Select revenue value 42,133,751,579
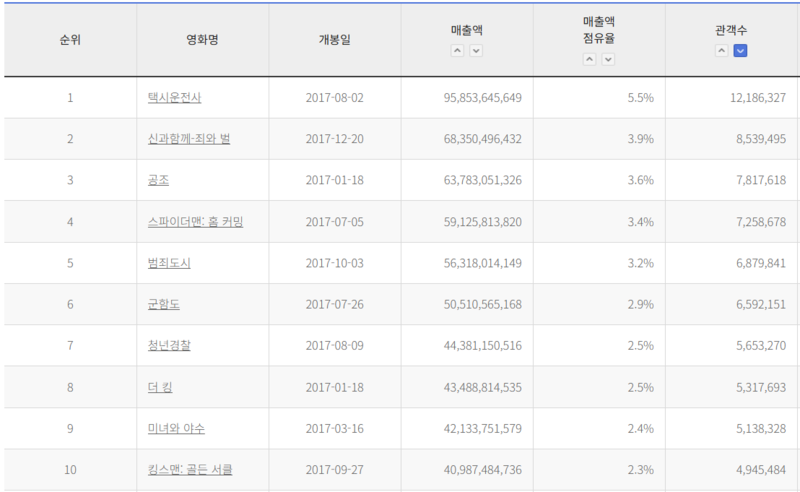Image resolution: width=800 pixels, height=492 pixels. [x=483, y=429]
